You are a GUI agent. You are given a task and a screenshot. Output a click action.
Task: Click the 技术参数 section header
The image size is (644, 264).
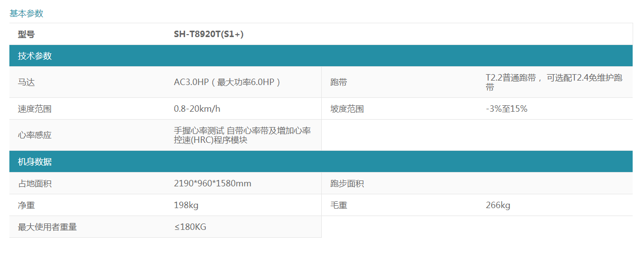tap(35, 56)
